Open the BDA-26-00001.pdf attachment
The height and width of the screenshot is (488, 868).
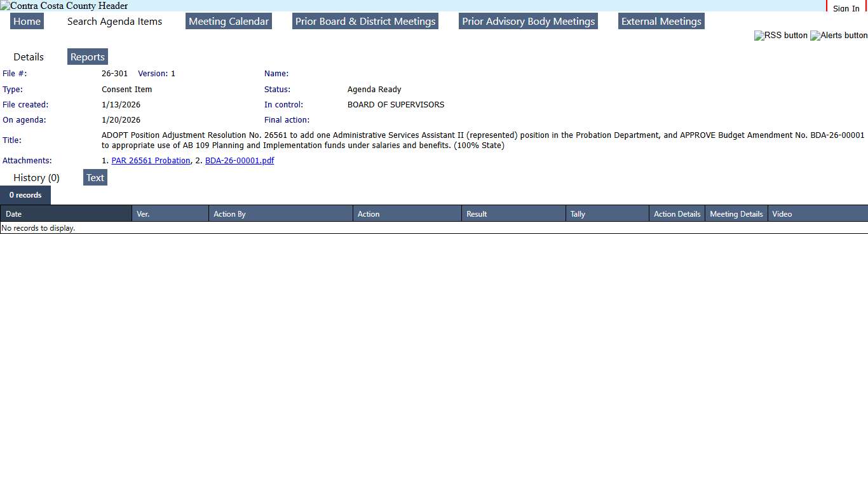[240, 161]
